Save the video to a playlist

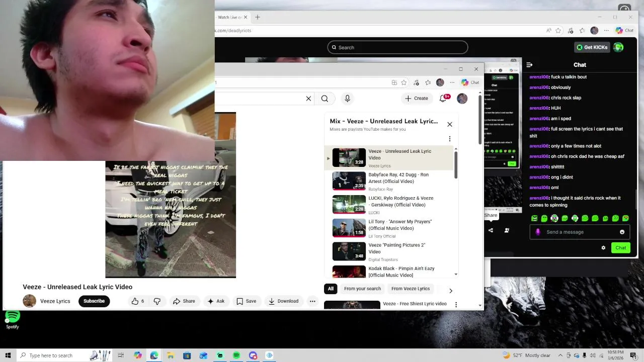coord(247,301)
